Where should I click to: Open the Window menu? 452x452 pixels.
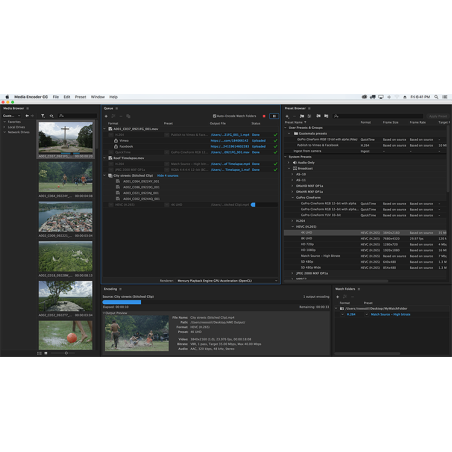tap(98, 97)
